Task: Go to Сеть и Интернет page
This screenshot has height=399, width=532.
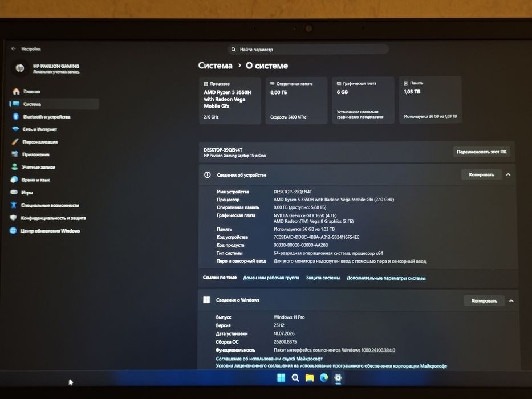Action: click(x=40, y=129)
